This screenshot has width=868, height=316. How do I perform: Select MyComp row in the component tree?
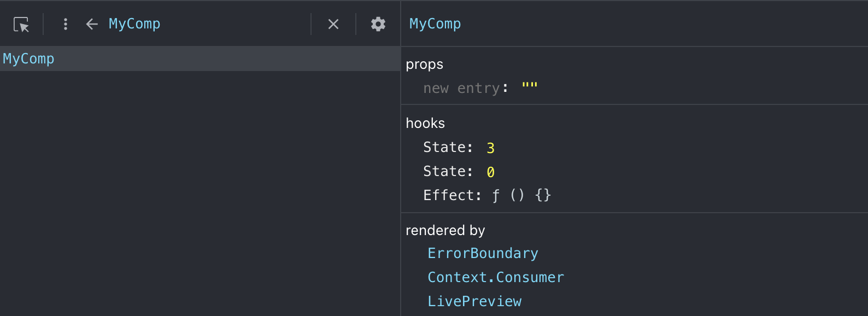[29, 59]
